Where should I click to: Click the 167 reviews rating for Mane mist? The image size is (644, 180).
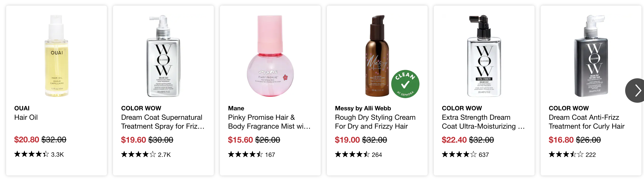[251, 155]
